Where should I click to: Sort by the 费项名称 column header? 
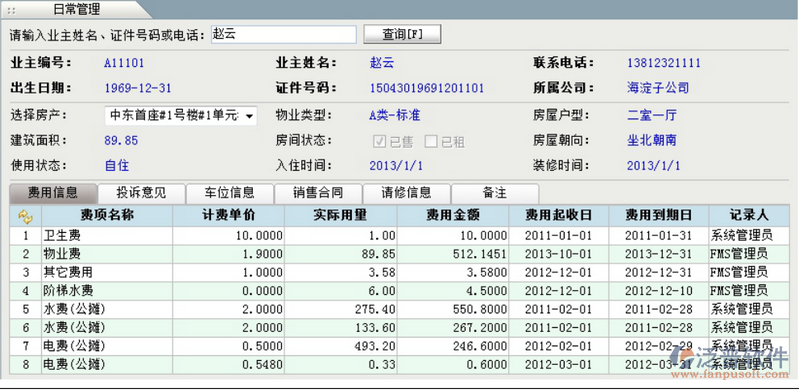point(107,216)
